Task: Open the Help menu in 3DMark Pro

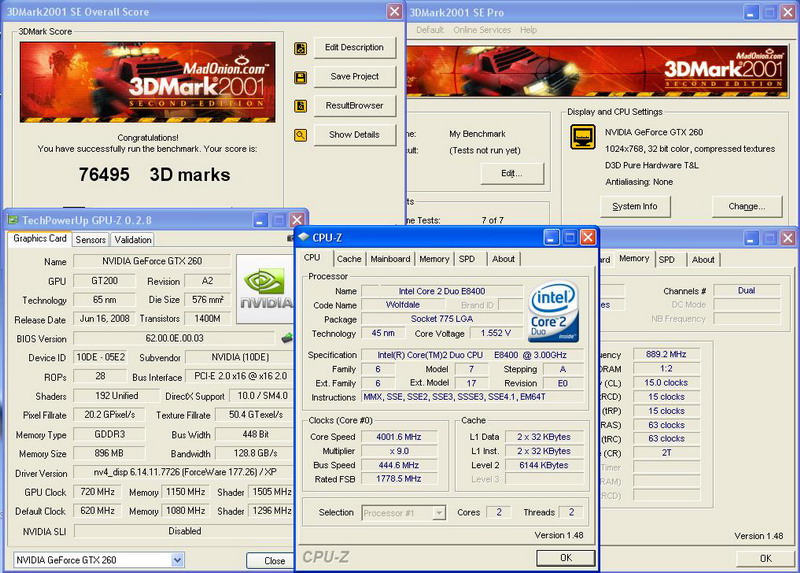Action: (x=529, y=30)
